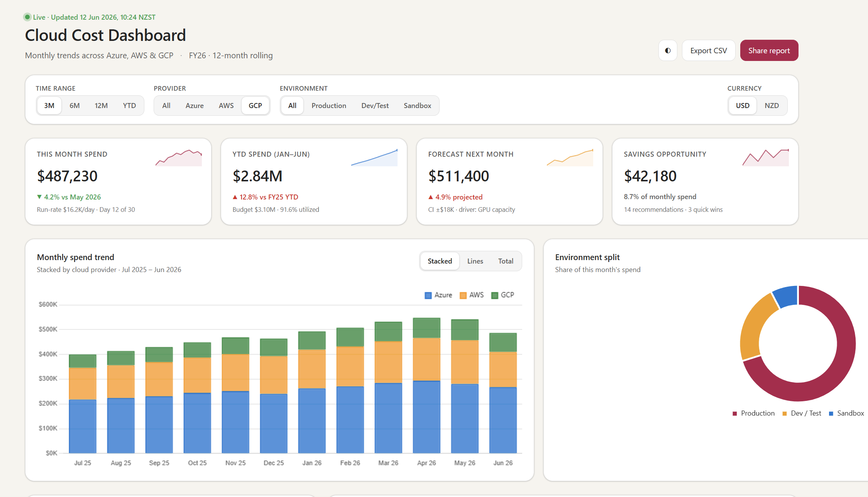
Task: Click the This Month Spend sparkline
Action: coord(179,158)
